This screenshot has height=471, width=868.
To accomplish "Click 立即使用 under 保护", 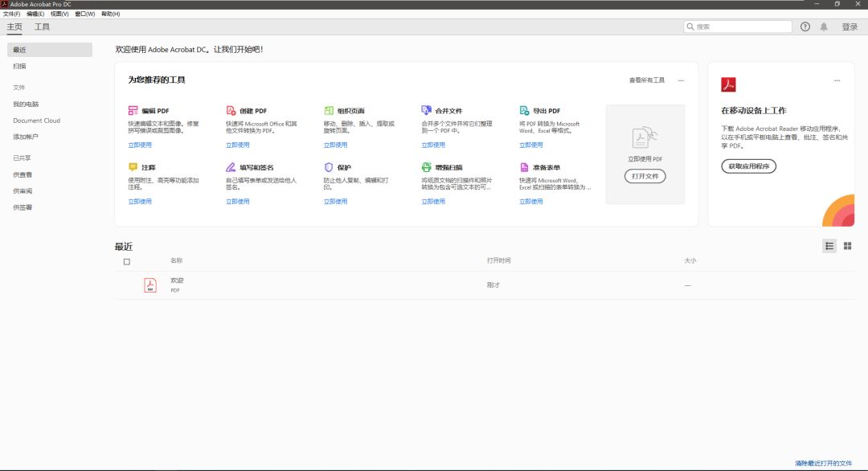I will point(335,202).
